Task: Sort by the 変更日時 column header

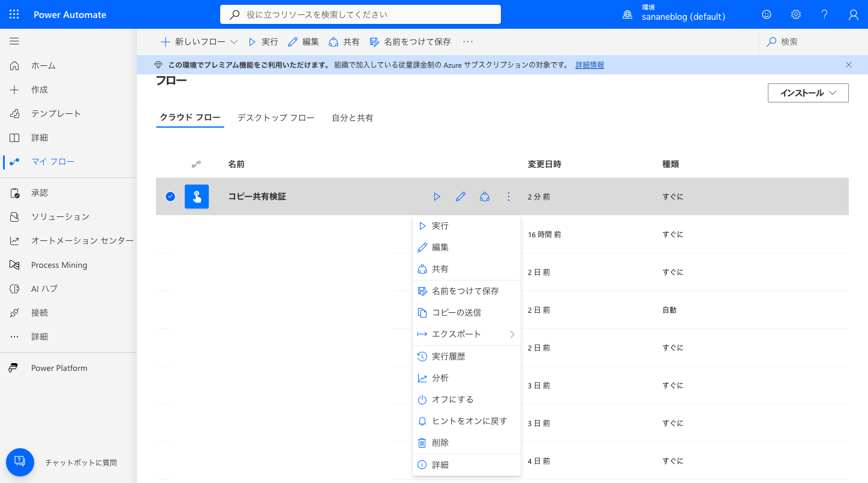Action: pos(545,164)
